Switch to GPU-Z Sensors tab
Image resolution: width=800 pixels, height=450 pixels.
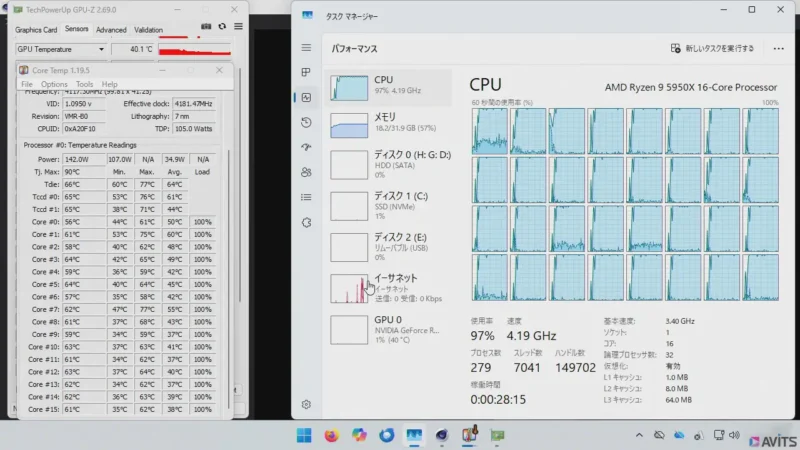click(77, 29)
